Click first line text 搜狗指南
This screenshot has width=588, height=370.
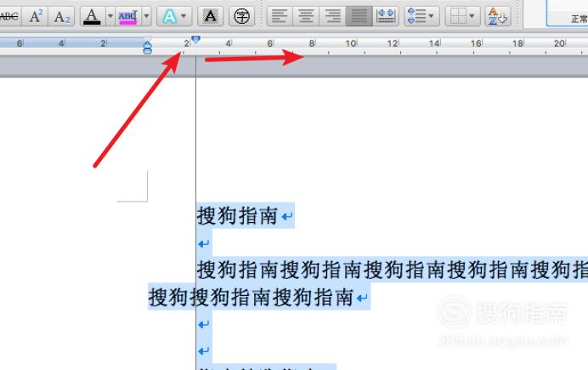point(237,216)
